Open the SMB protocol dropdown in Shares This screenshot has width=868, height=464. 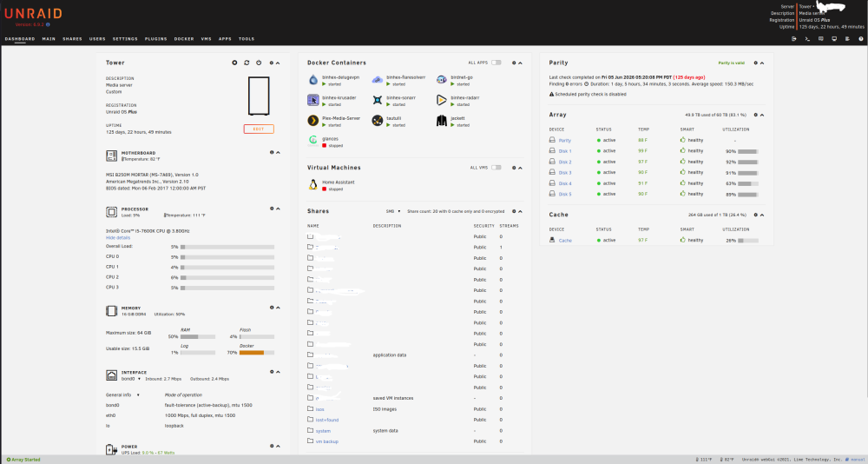(393, 211)
